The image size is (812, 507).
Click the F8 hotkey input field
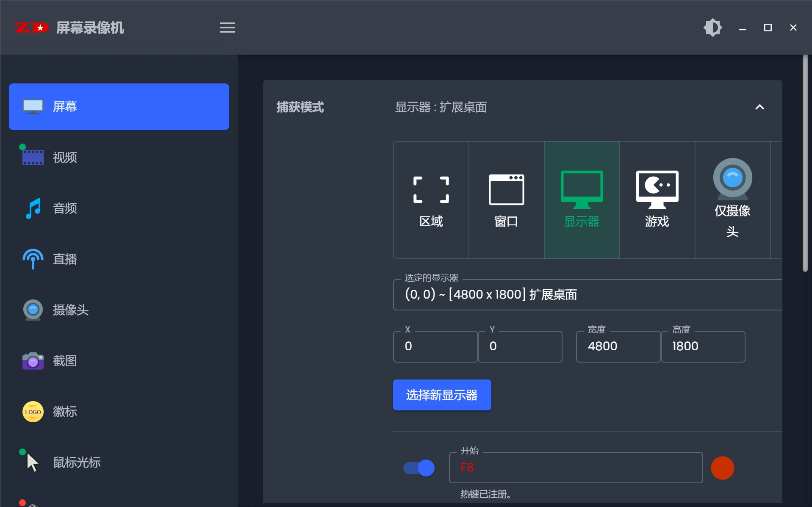tap(575, 468)
